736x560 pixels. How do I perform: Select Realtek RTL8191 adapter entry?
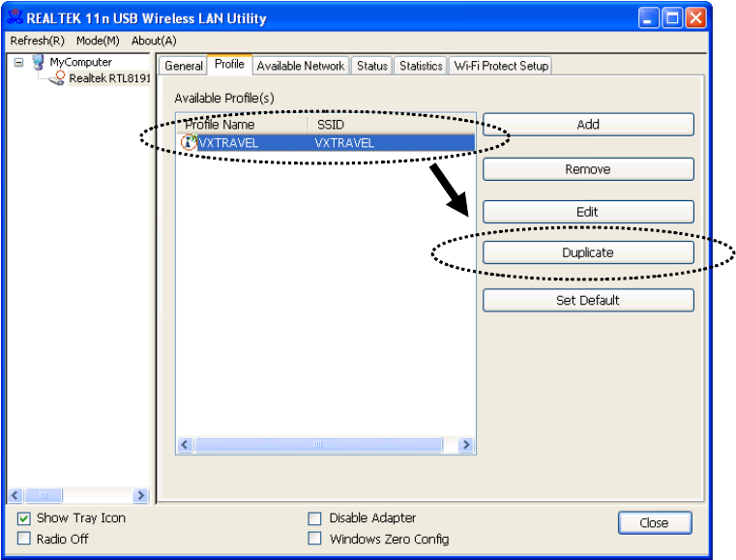pyautogui.click(x=109, y=78)
